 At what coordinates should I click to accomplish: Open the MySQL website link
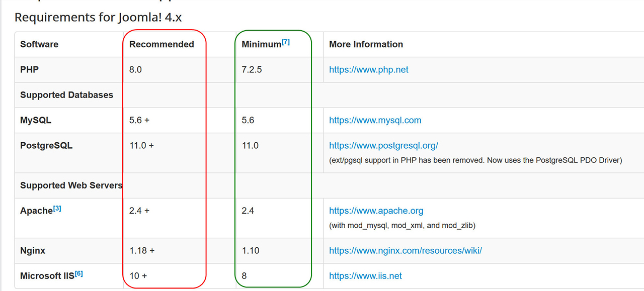click(375, 120)
